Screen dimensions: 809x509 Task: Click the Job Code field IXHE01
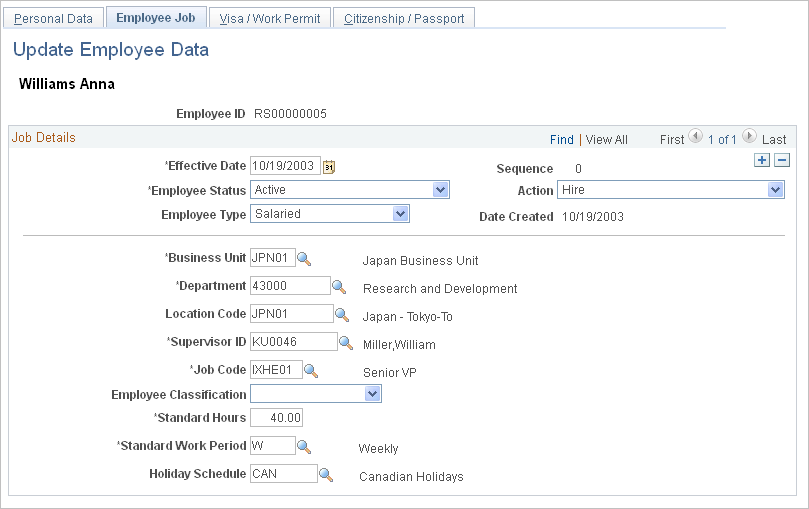pyautogui.click(x=277, y=370)
